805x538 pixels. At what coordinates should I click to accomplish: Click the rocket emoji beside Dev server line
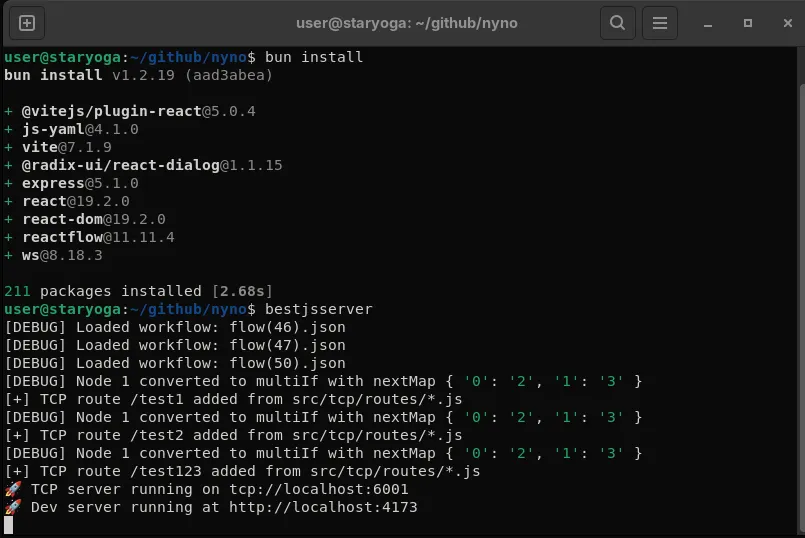tap(13, 507)
